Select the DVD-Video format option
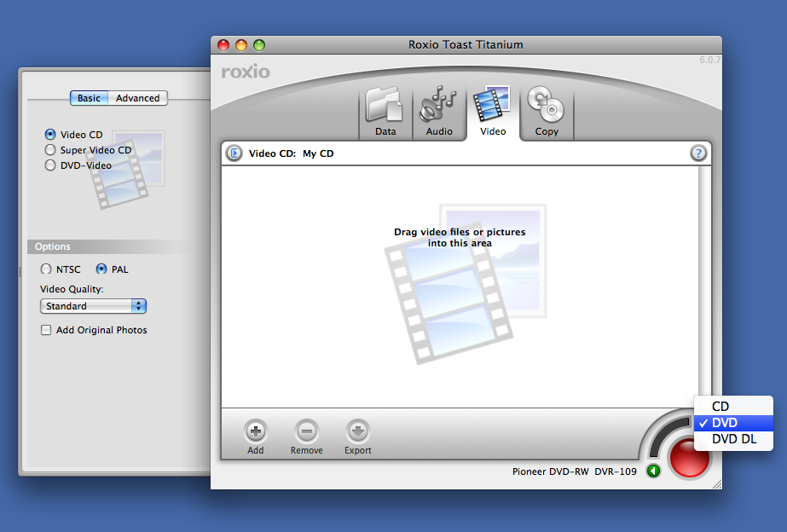This screenshot has height=532, width=787. click(50, 165)
